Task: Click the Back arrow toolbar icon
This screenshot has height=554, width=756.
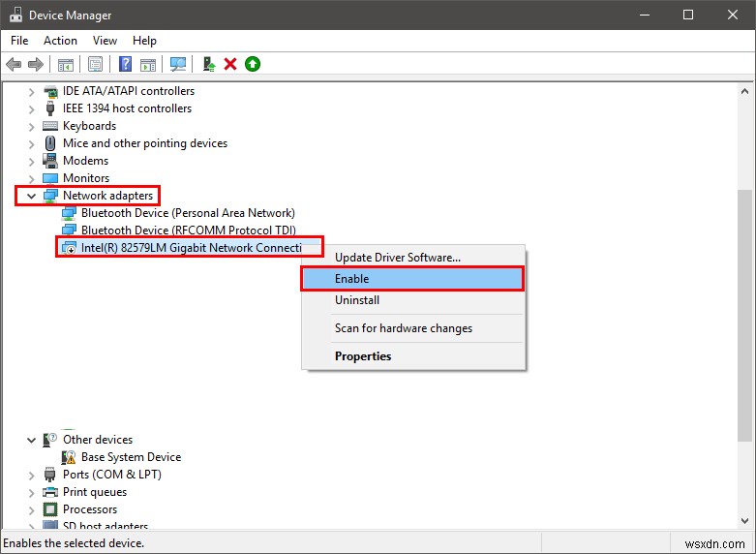Action: (x=14, y=64)
